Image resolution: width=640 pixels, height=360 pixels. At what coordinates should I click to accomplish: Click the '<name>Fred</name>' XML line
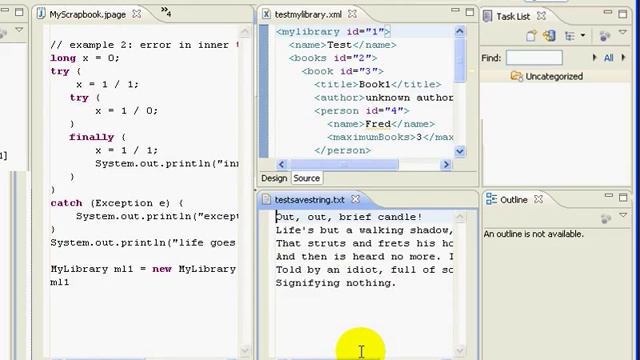point(381,124)
